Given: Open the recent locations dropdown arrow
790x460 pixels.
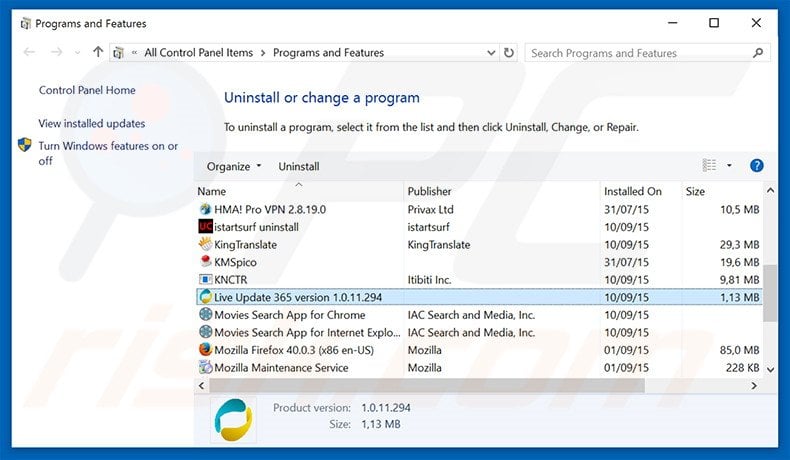Looking at the screenshot, I should tap(77, 52).
